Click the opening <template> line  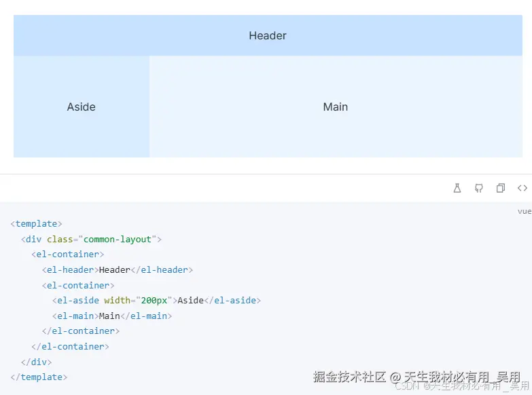click(x=36, y=224)
